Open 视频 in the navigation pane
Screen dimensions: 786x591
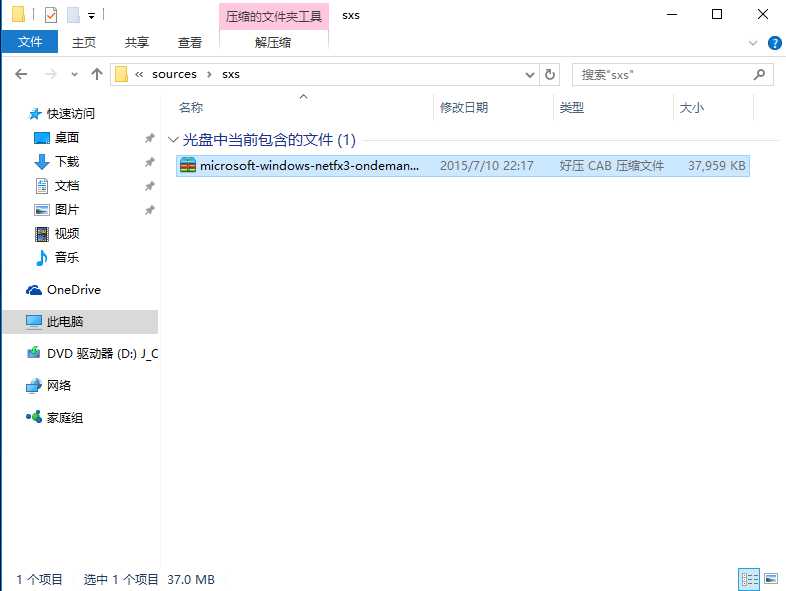coord(67,234)
